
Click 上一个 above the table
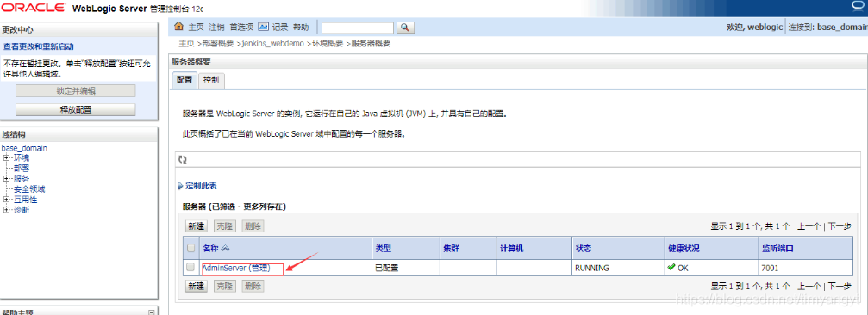click(809, 226)
